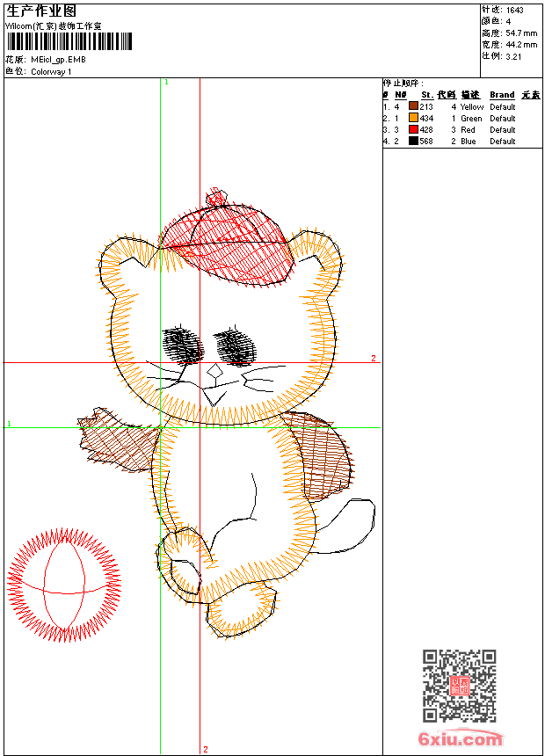Click the bear's diamond-shaped nose

(x=214, y=373)
